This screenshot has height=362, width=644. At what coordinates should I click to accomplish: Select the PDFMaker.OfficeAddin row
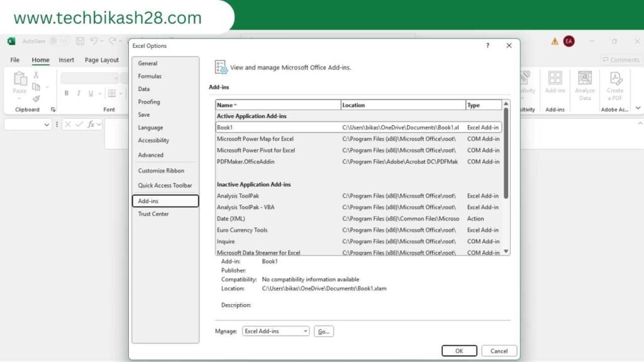[x=358, y=162]
